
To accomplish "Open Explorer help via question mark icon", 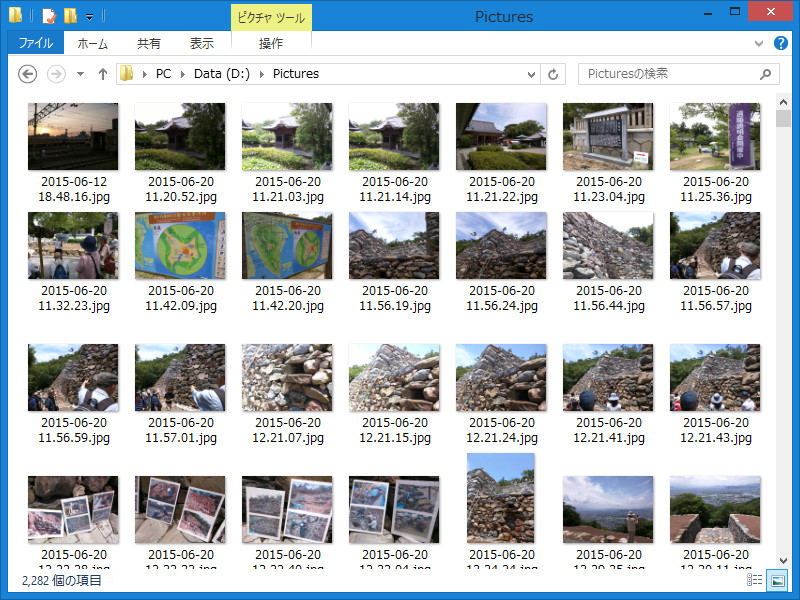I will (x=781, y=43).
